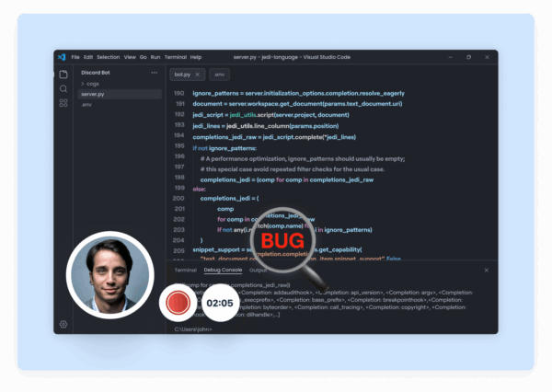Click the red record button

[176, 302]
